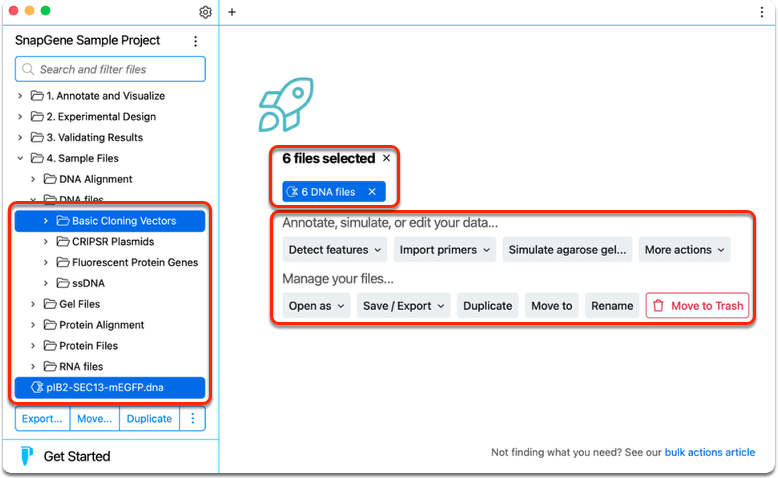Select the Fluorescent Protein Genes folder
Viewport: 778px width, 478px height.
click(x=110, y=263)
